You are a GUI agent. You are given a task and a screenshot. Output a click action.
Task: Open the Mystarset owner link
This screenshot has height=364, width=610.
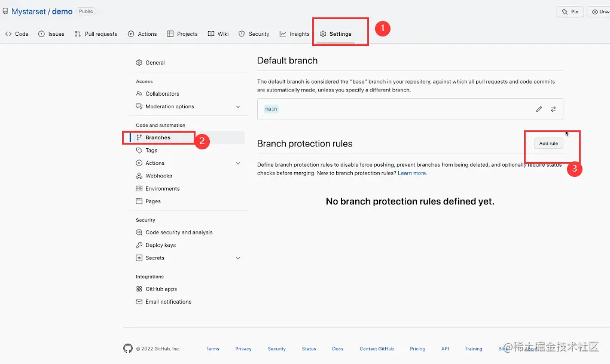(x=29, y=11)
